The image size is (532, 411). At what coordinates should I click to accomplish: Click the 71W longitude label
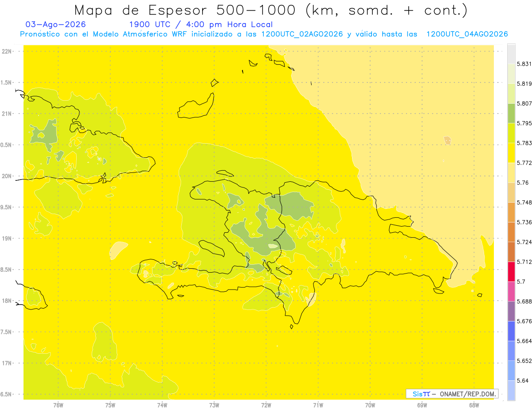pos(318,405)
